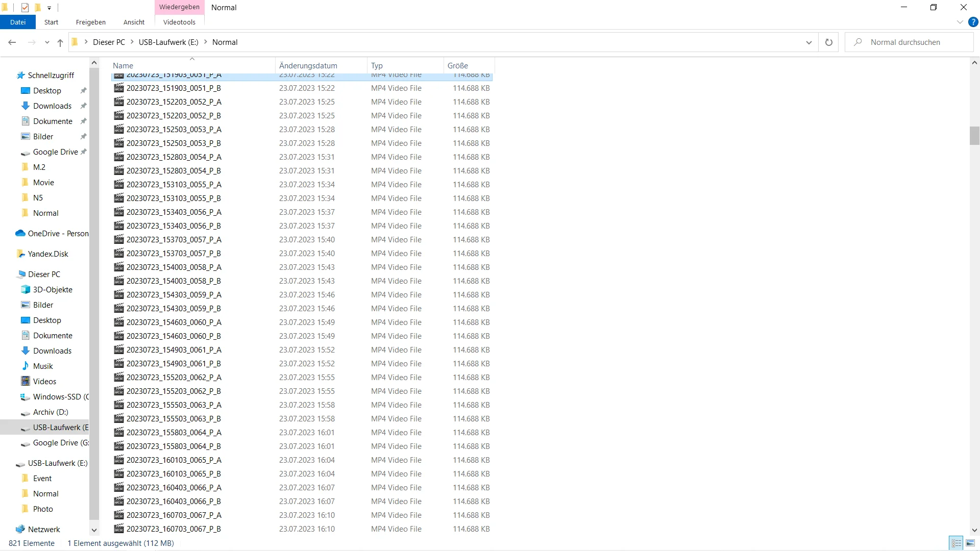Open Explorer help question mark
The image size is (980, 551).
(x=973, y=22)
